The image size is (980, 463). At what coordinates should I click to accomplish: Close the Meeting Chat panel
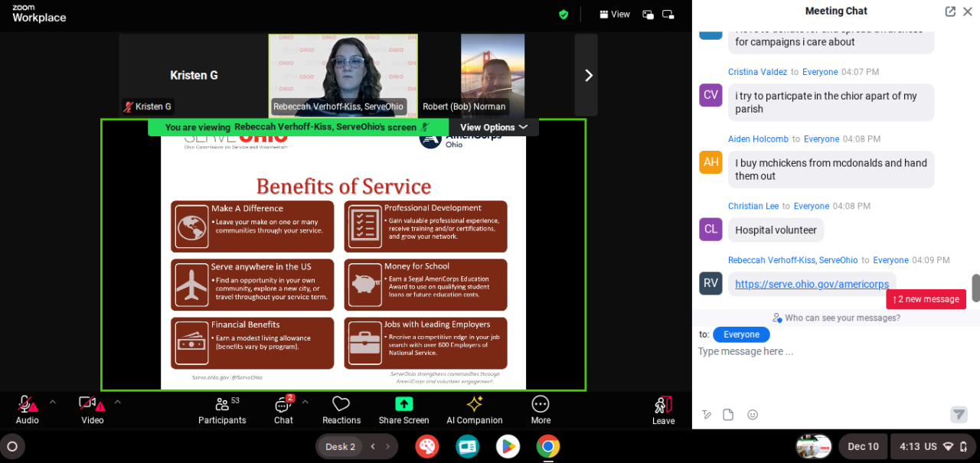968,11
